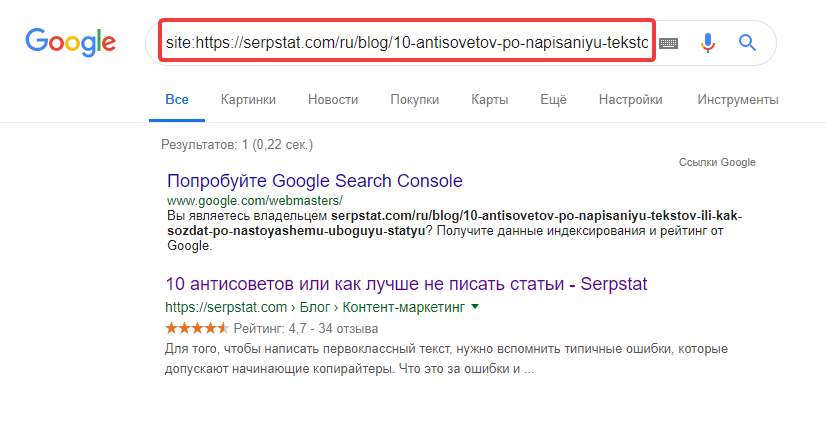Click www.google.com/webmasters/ URL
This screenshot has height=431, width=827.
pos(255,200)
